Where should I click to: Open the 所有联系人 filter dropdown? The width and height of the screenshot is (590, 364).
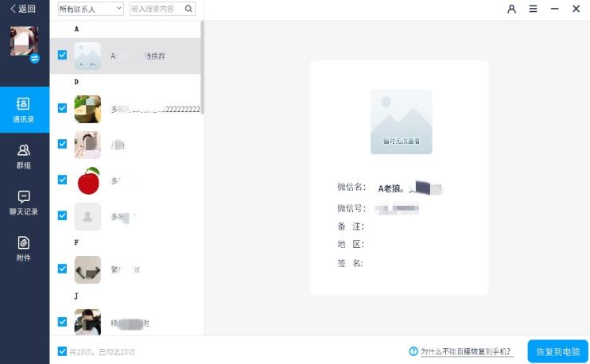point(91,9)
